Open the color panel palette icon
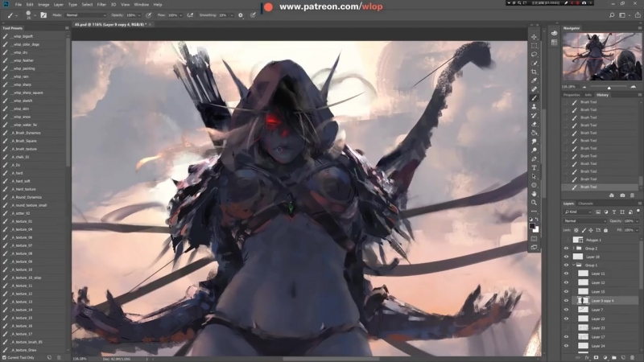644x362 pixels. (554, 33)
